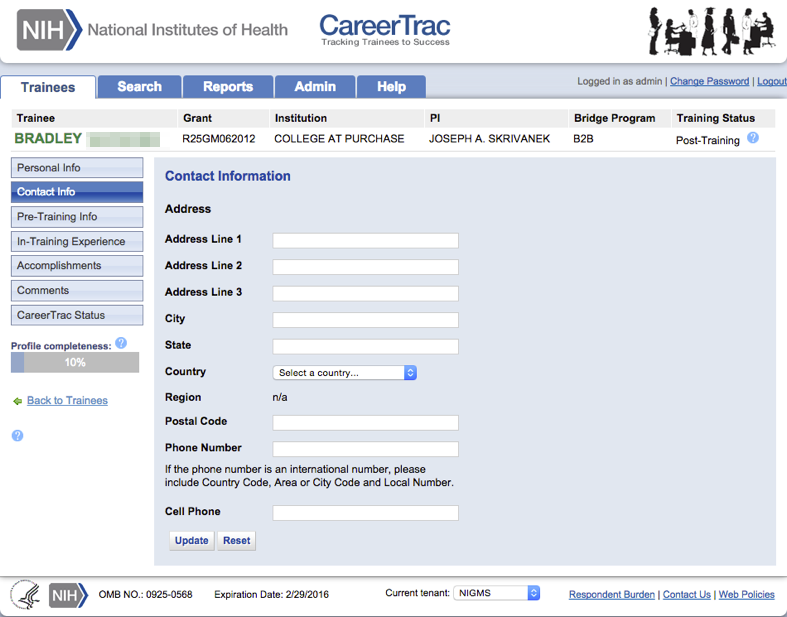This screenshot has width=787, height=617.
Task: Click Expiration Date: 2/29/2016 text
Action: point(272,594)
